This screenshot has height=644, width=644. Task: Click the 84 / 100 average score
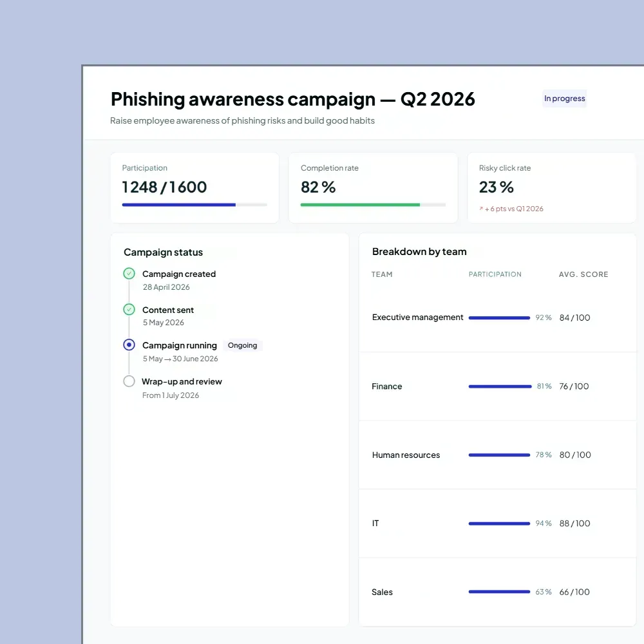(x=574, y=317)
